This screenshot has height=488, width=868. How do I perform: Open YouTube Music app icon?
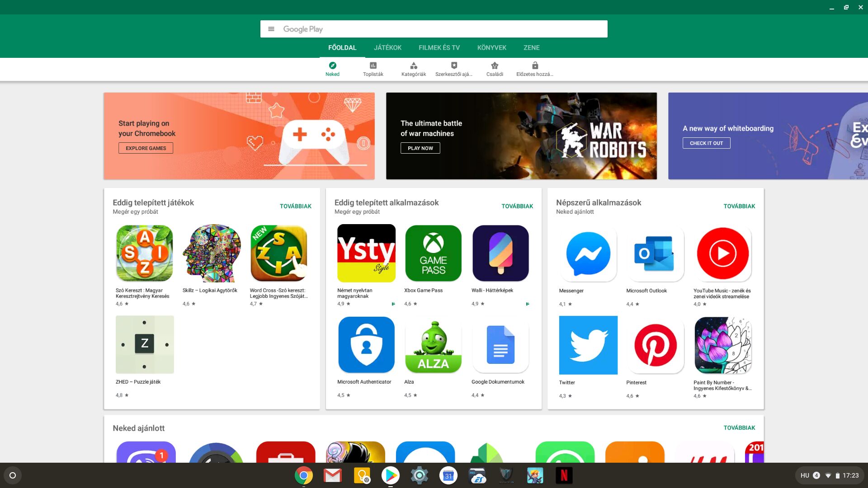click(722, 254)
